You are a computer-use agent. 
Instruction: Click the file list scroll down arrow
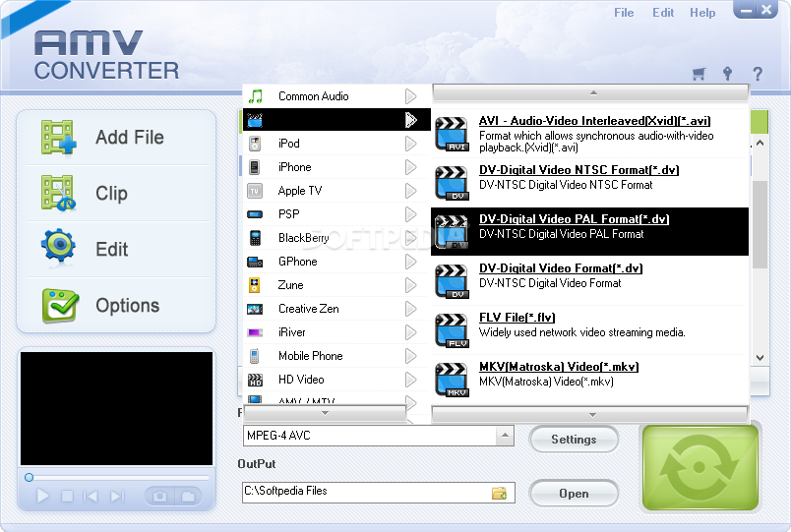click(x=761, y=358)
